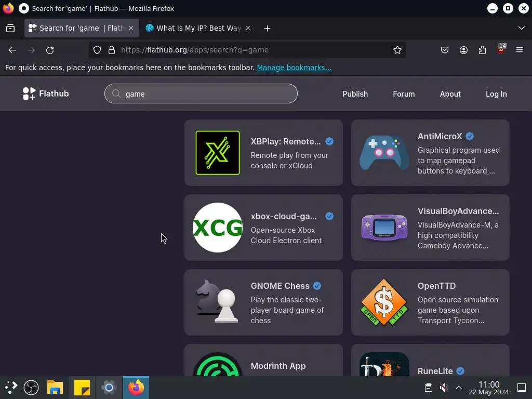
Task: Open the Forum link
Action: (x=404, y=94)
